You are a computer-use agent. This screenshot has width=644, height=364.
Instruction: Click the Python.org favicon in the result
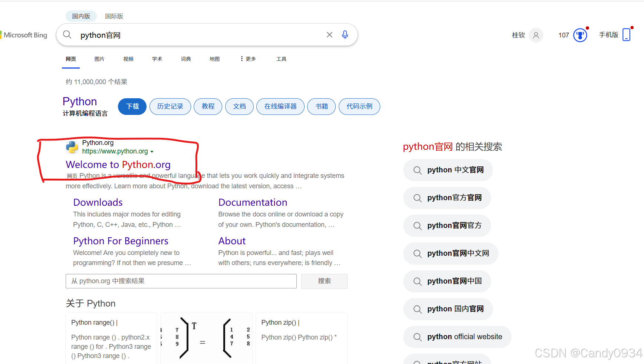click(x=72, y=147)
